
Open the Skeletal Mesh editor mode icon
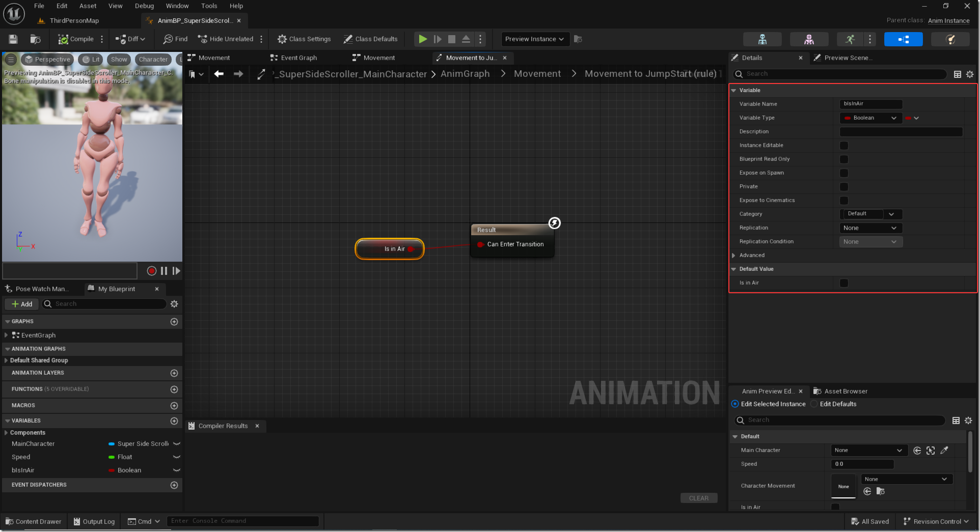coord(809,39)
